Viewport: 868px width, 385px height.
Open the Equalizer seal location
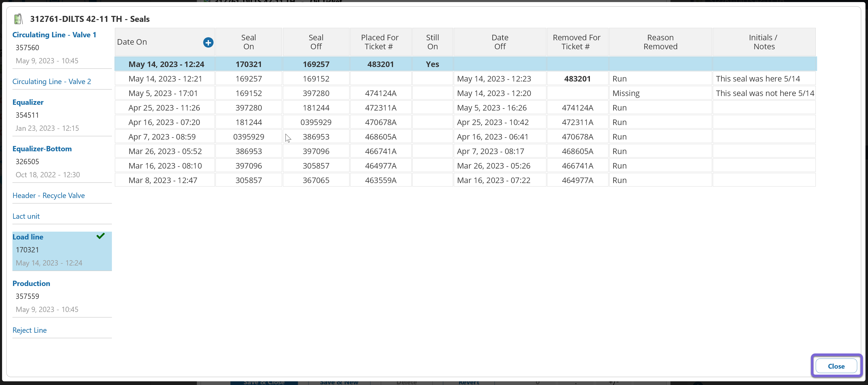click(28, 102)
